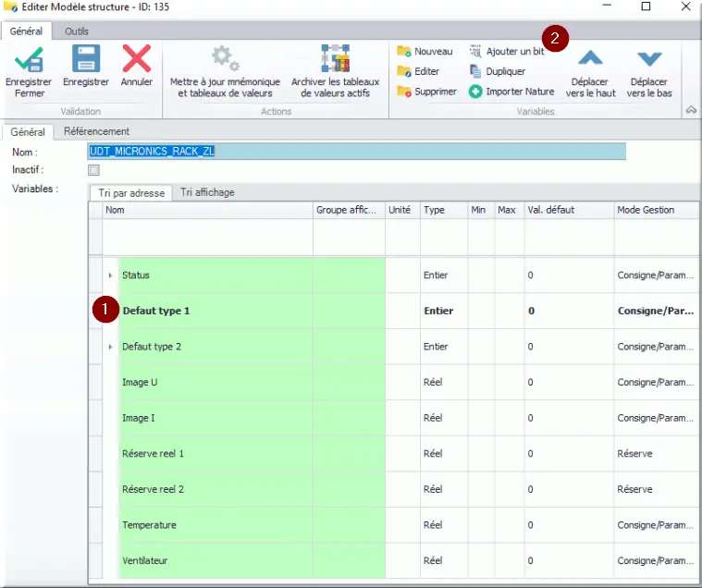
Task: Toggle the Inactif checkbox
Action: click(93, 170)
